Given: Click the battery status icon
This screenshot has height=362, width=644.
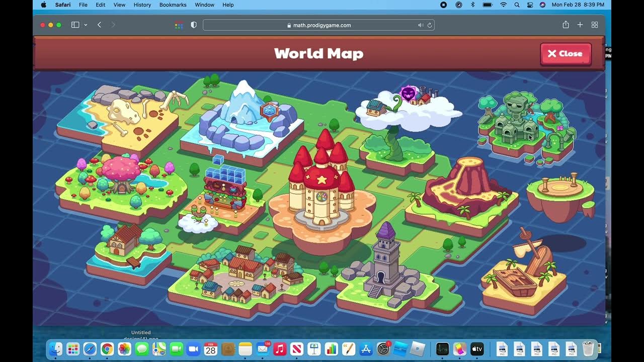Looking at the screenshot, I should (x=487, y=5).
